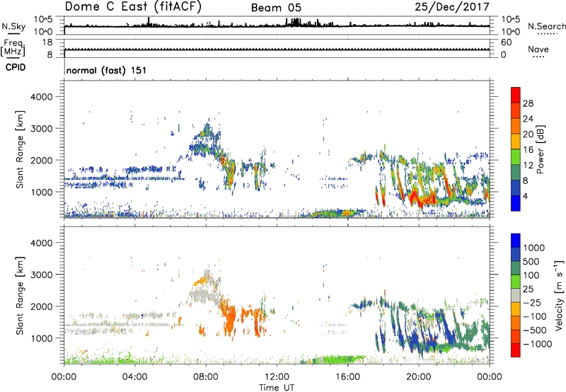Click "1000" range tick of the power panel
Screen dimensions: 566x392
click(x=41, y=192)
